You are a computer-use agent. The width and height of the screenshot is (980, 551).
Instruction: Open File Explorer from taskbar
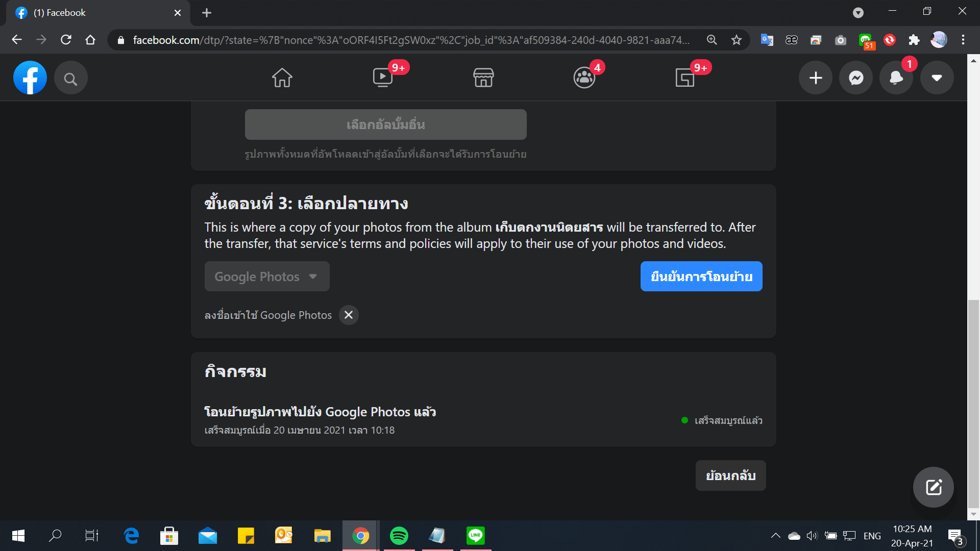point(322,536)
